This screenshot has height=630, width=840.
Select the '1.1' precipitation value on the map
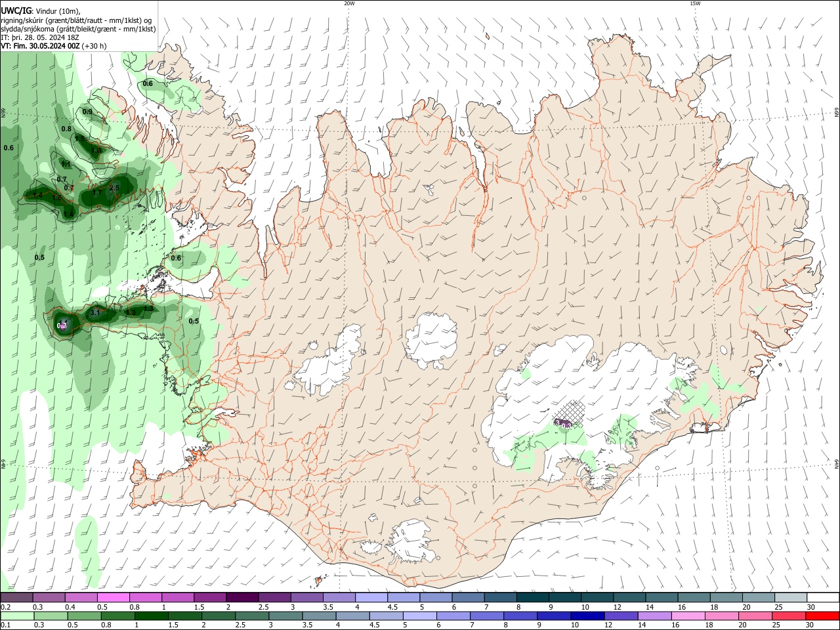pyautogui.click(x=66, y=164)
